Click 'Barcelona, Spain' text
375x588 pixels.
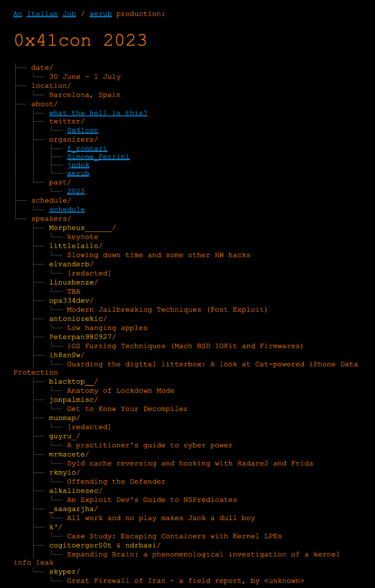click(x=85, y=95)
